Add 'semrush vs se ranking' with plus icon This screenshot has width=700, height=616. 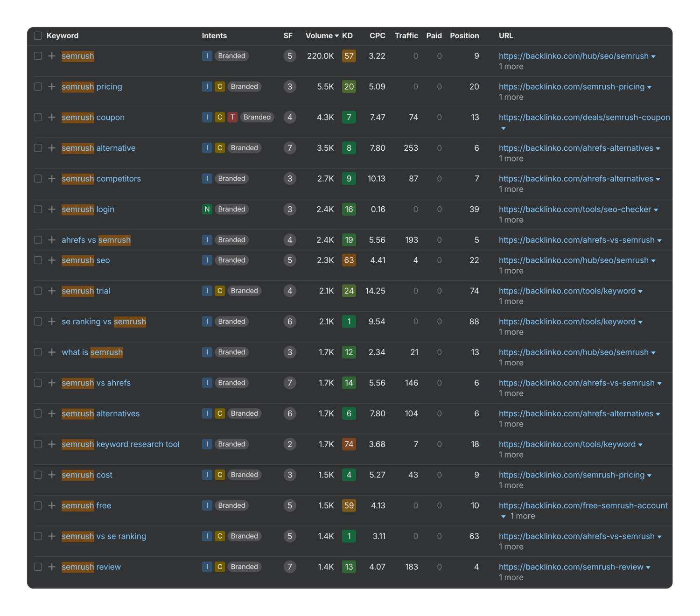(52, 536)
